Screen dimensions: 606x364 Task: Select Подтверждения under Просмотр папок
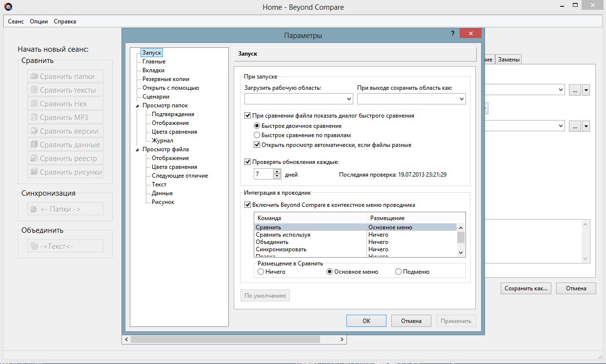[173, 114]
